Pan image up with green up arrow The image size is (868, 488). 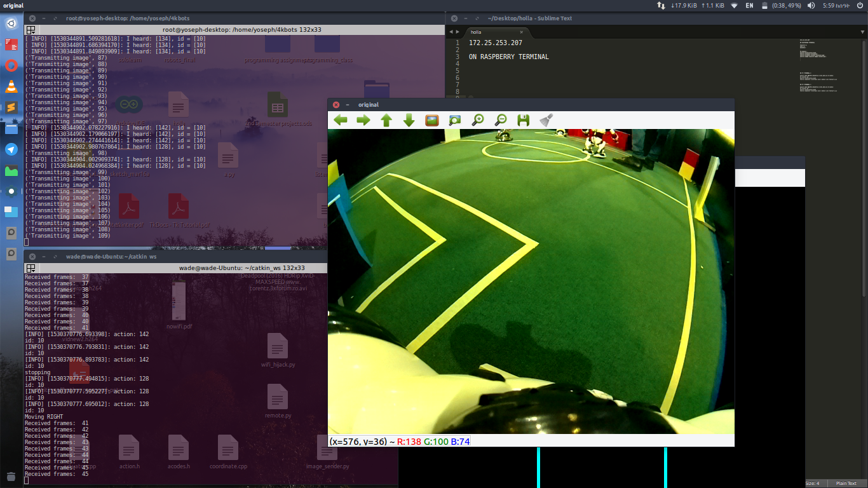[x=386, y=120]
